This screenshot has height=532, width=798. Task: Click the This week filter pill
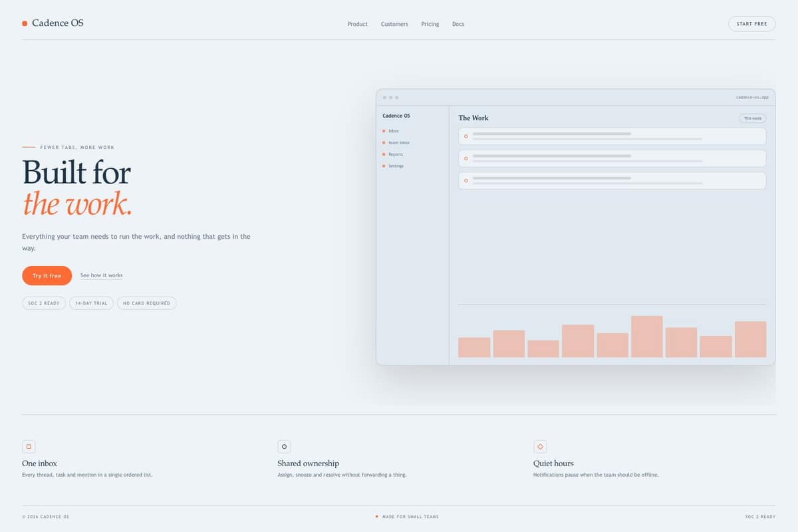click(x=753, y=118)
